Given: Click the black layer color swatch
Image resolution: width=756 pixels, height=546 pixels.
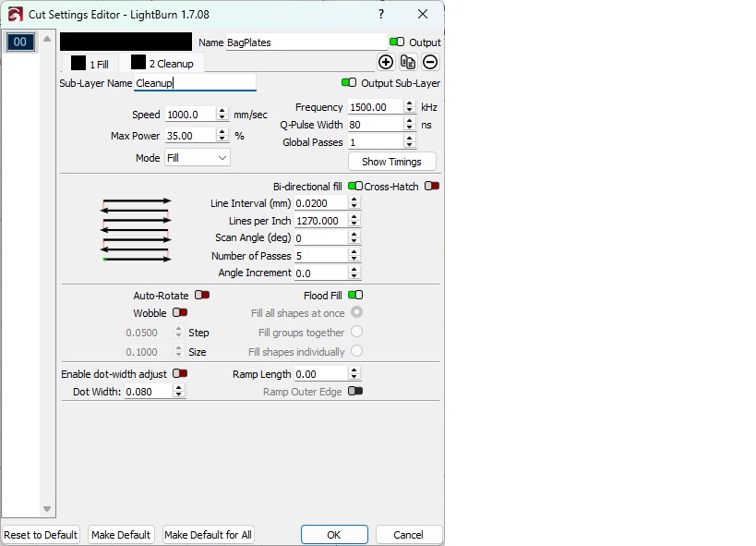Looking at the screenshot, I should pyautogui.click(x=126, y=42).
